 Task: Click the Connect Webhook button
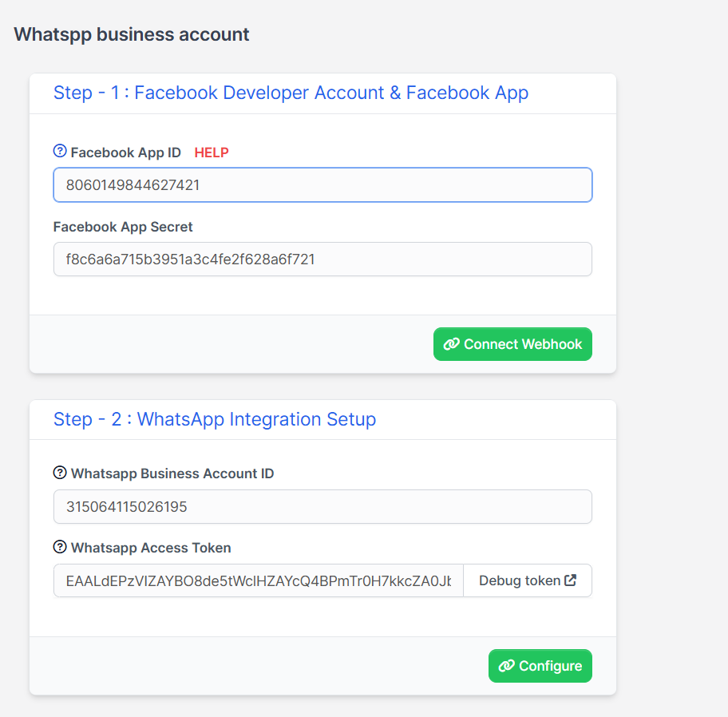tap(512, 344)
